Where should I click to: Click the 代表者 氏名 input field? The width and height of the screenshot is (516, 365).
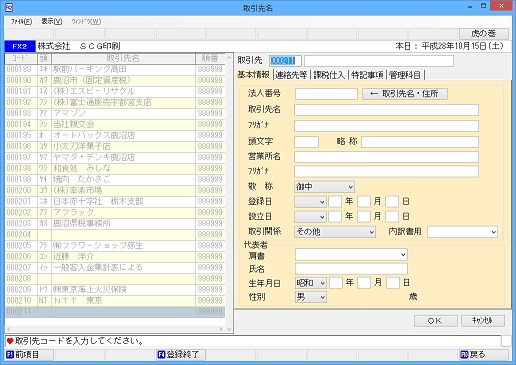point(351,269)
